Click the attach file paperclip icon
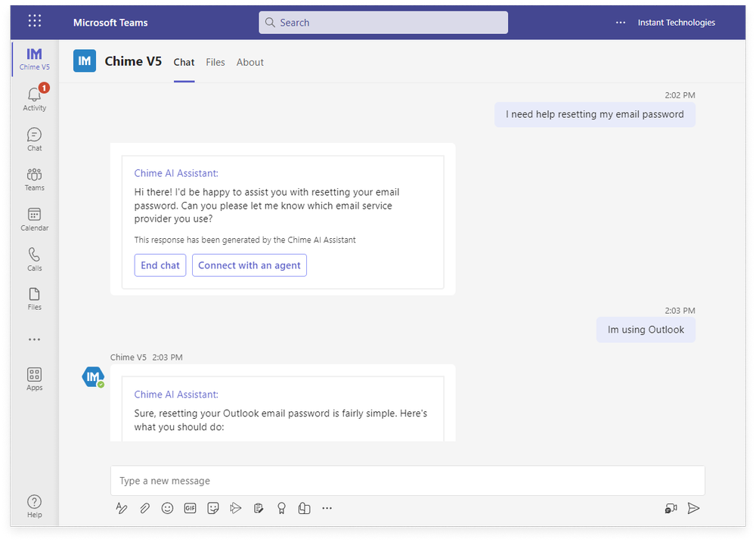This screenshot has height=542, width=756. (144, 508)
